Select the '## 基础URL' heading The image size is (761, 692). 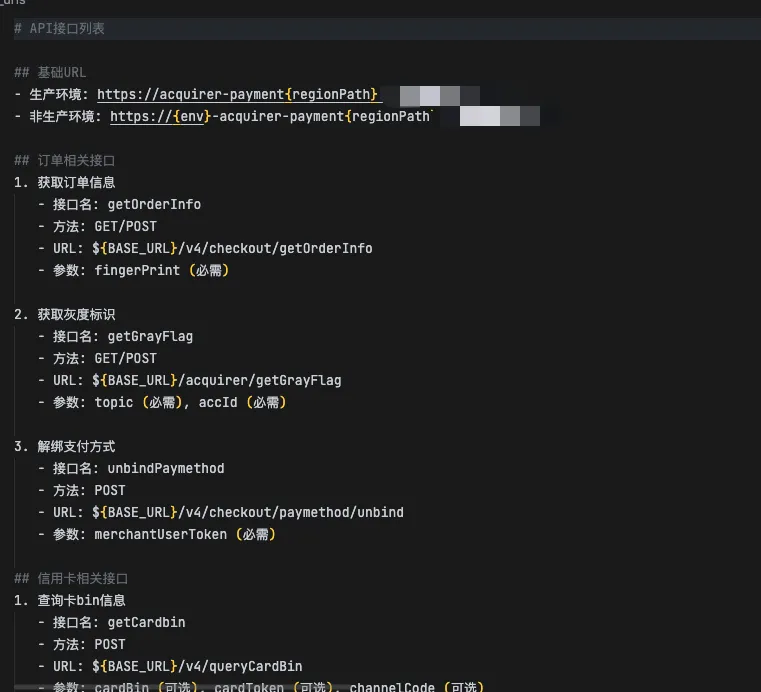50,73
